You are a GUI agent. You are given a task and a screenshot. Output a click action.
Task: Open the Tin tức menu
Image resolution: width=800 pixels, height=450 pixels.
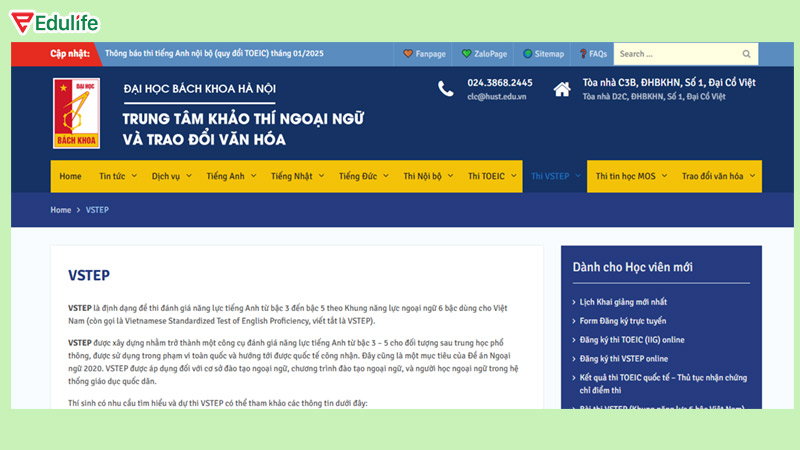[117, 176]
